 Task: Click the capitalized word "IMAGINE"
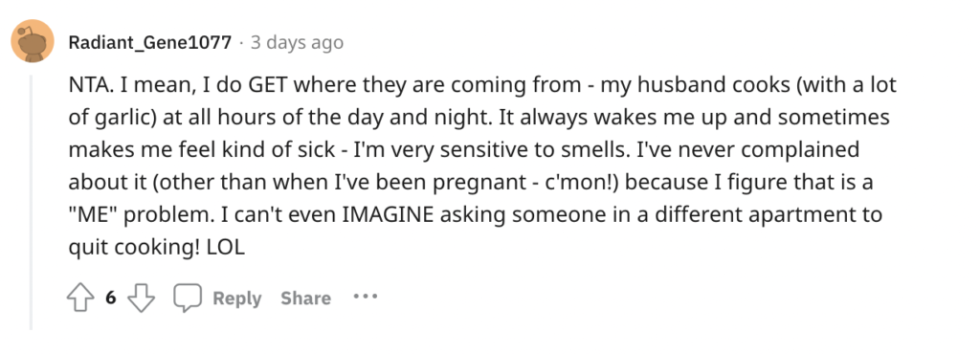coord(388,214)
